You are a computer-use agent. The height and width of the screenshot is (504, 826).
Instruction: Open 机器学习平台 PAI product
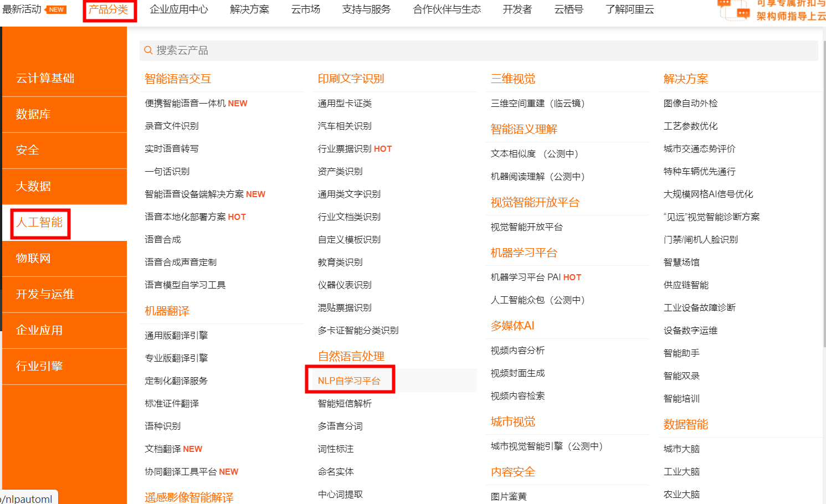click(x=526, y=277)
